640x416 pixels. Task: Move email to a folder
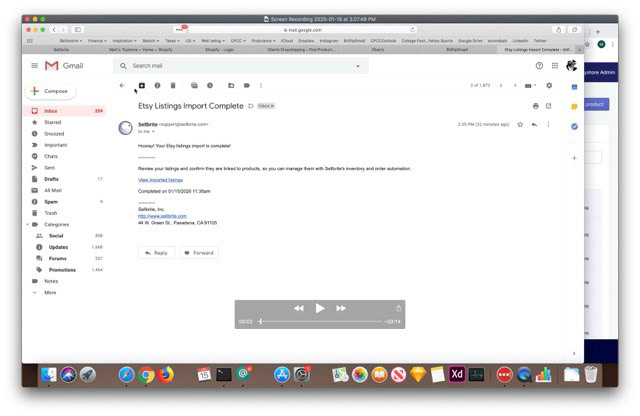click(x=231, y=85)
